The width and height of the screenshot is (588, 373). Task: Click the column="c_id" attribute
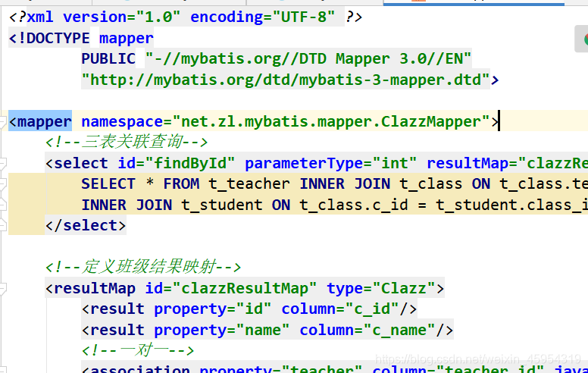pos(340,309)
